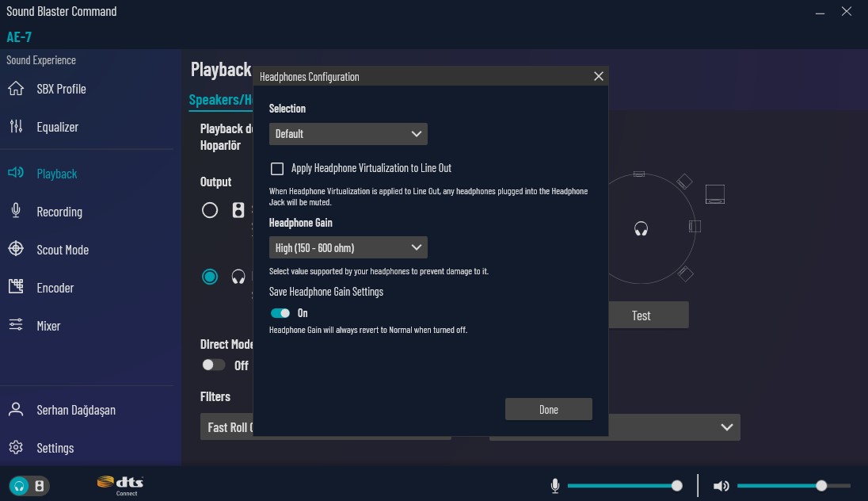Adjust the microphone volume slider

click(x=624, y=486)
